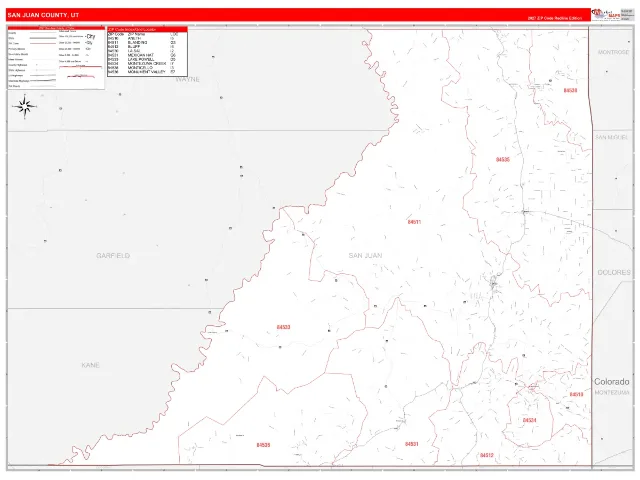The height and width of the screenshot is (480, 640).
Task: Click the 84510 ZIP code label
Action: pyautogui.click(x=576, y=394)
